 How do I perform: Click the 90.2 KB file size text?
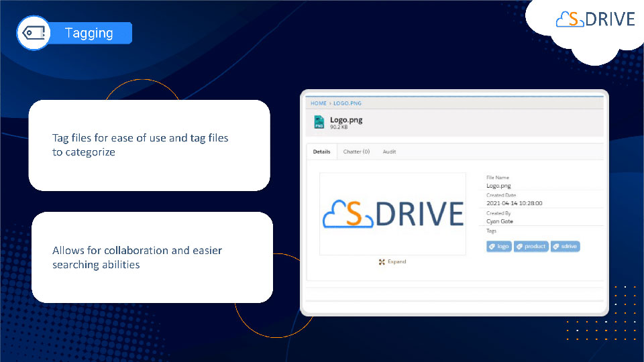339,127
